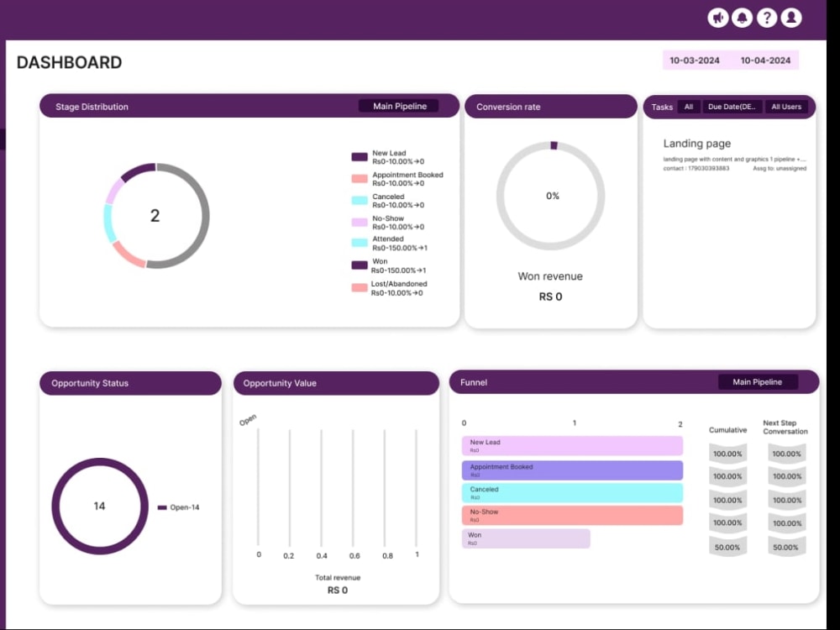The image size is (840, 630).
Task: Select the No-Show funnel bar
Action: click(x=572, y=516)
